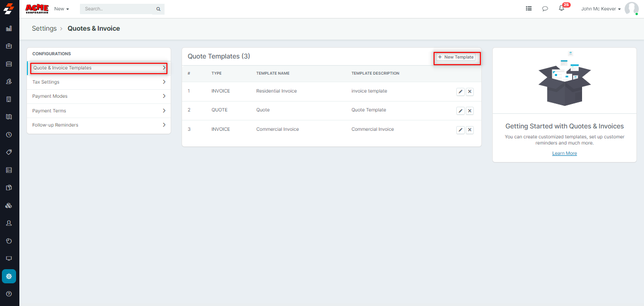
Task: Open the single user icon in sidebar
Action: point(9,223)
